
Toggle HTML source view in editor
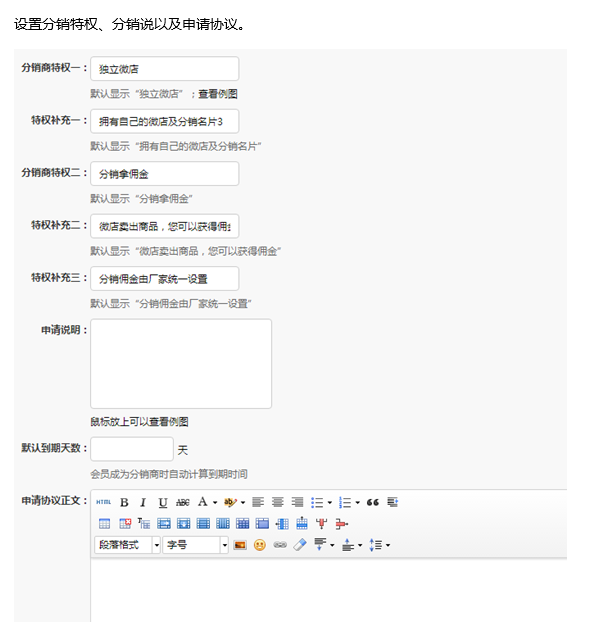tap(103, 502)
